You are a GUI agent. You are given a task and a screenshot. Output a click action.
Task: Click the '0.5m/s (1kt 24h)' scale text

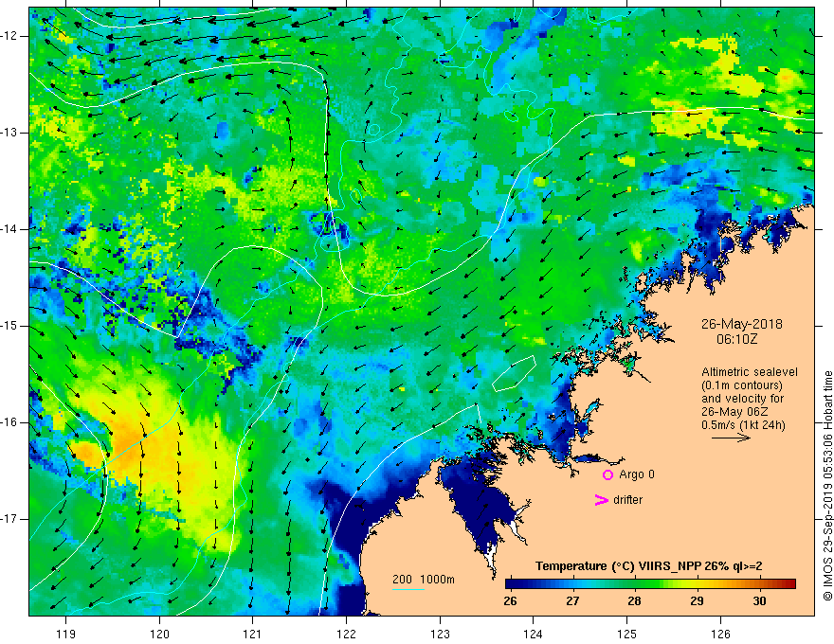point(743,424)
